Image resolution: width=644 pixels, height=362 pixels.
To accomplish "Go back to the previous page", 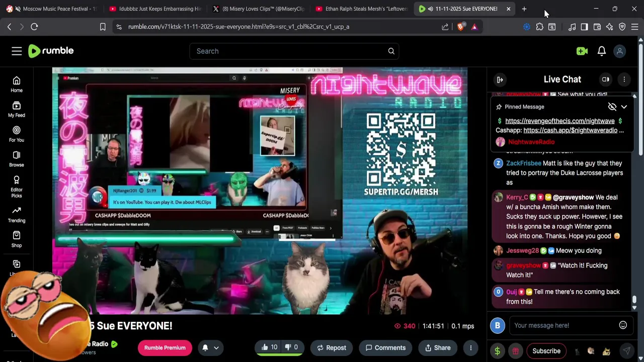I will click(9, 27).
